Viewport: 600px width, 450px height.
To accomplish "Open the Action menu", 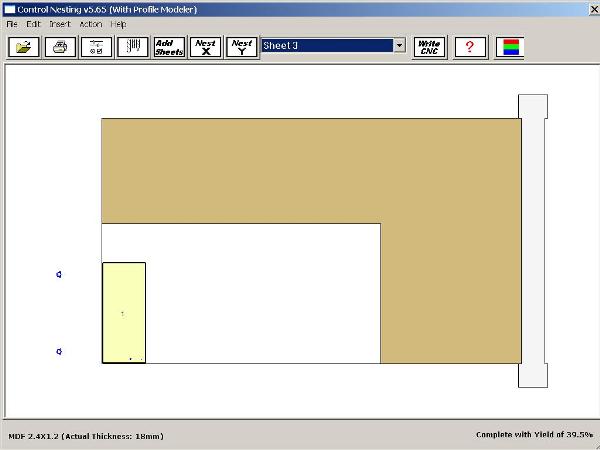I will tap(90, 23).
